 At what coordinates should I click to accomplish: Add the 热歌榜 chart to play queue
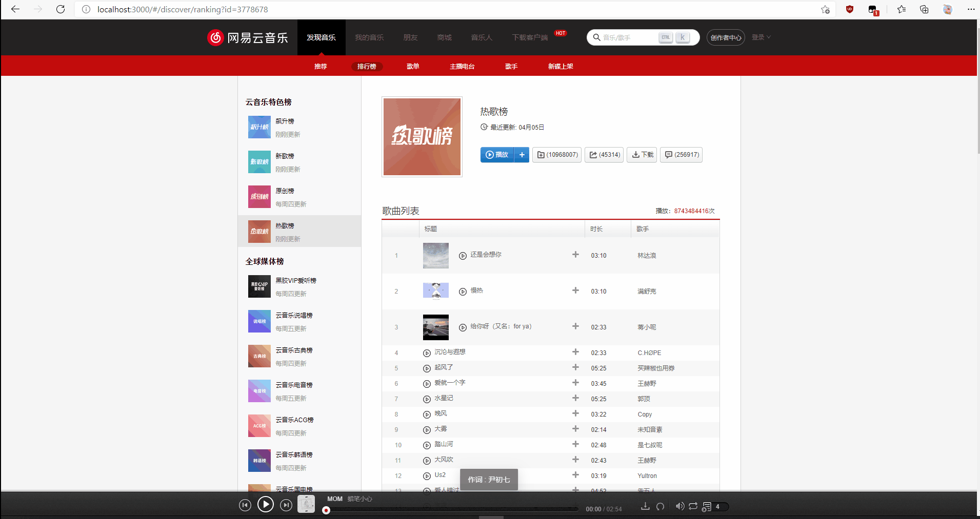coord(522,155)
